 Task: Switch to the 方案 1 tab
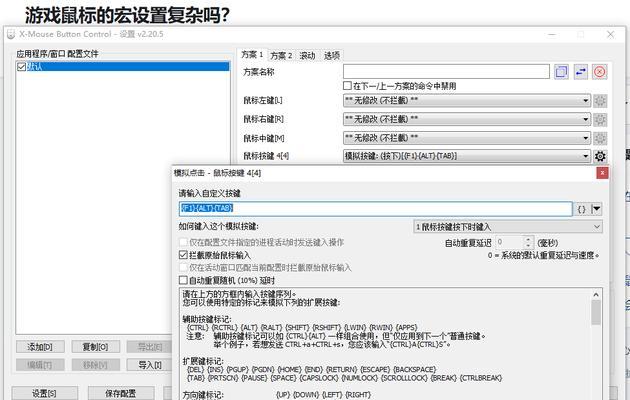[x=252, y=55]
